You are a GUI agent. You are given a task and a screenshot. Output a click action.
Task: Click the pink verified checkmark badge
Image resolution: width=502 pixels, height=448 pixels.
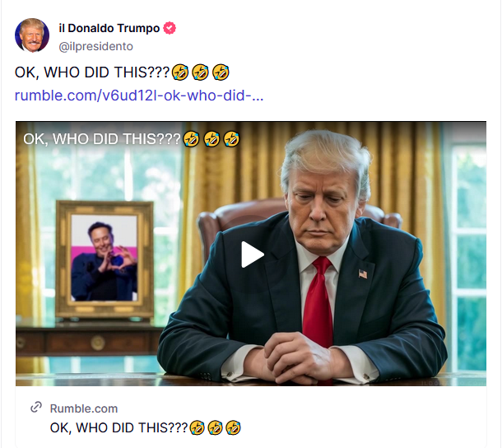click(170, 28)
